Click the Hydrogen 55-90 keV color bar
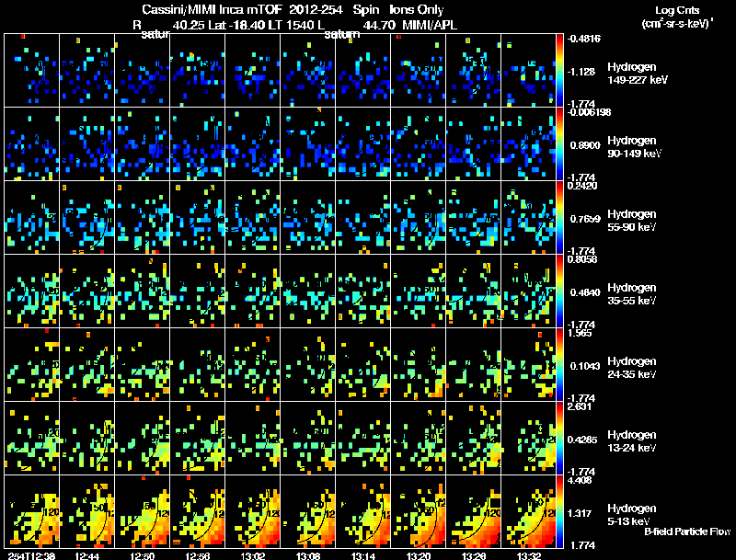736x560 pixels. click(559, 218)
